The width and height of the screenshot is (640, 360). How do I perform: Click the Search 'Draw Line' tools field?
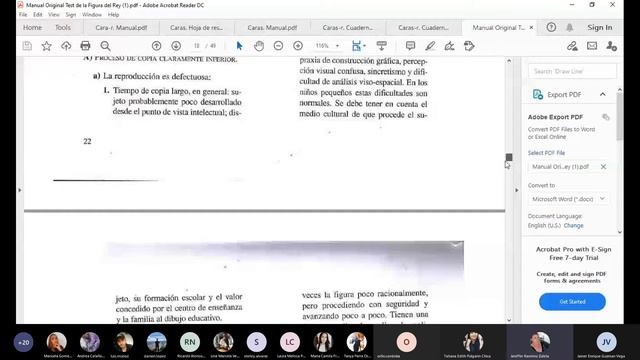[572, 71]
